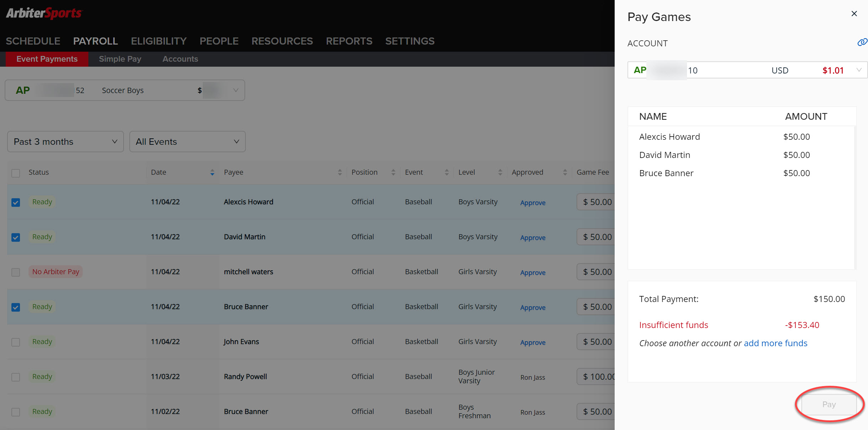
Task: Check the mitchell waters row checkbox
Action: 16,272
